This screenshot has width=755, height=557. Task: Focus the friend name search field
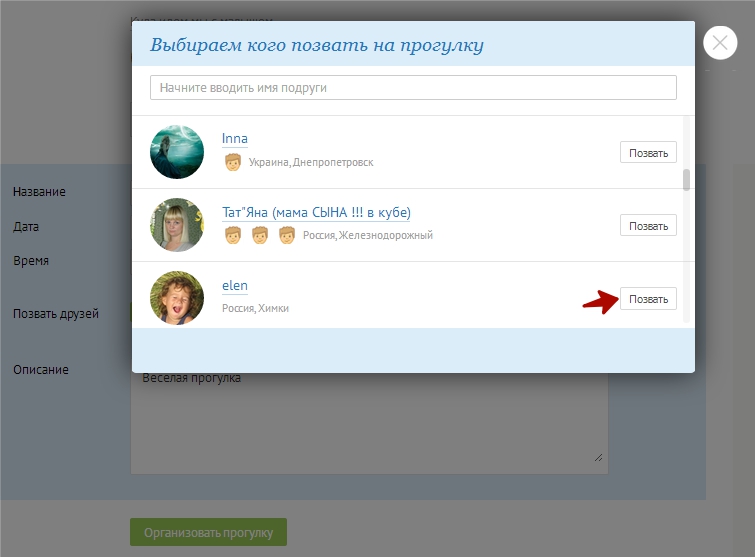[x=413, y=88]
